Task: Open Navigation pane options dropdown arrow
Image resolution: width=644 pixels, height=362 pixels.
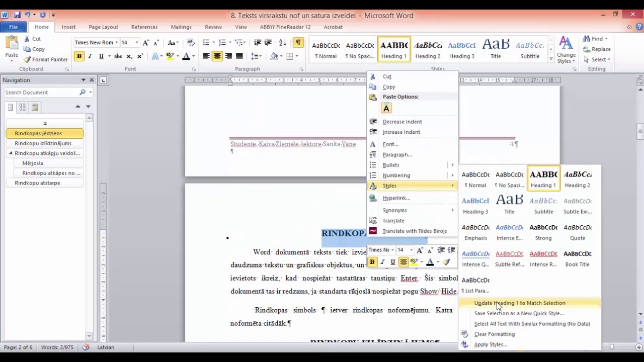Action: 84,80
